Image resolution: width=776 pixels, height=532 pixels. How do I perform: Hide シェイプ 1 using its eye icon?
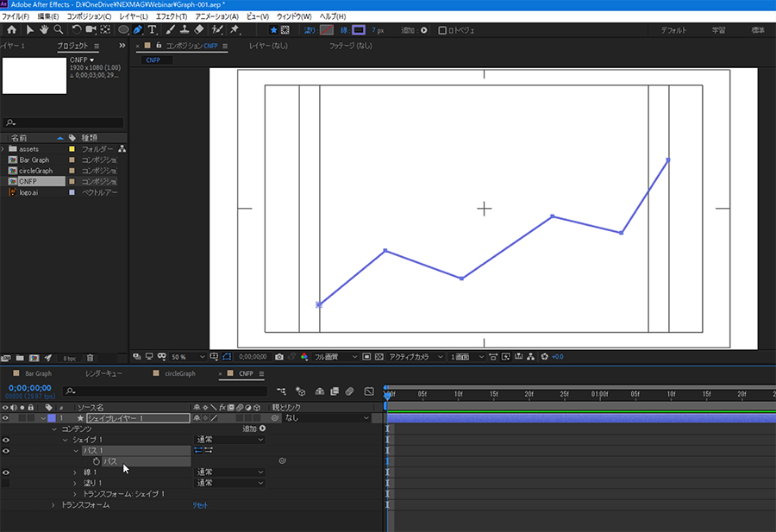click(7, 440)
